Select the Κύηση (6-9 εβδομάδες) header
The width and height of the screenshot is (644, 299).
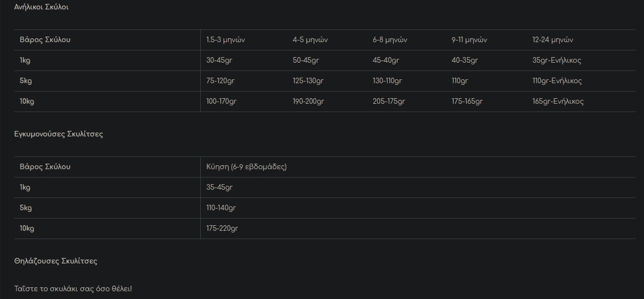[x=246, y=167]
